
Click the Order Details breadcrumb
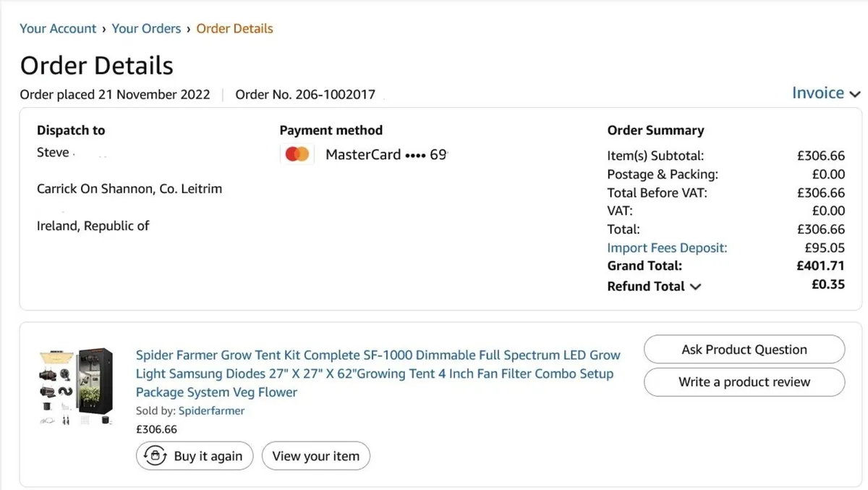[x=234, y=29]
